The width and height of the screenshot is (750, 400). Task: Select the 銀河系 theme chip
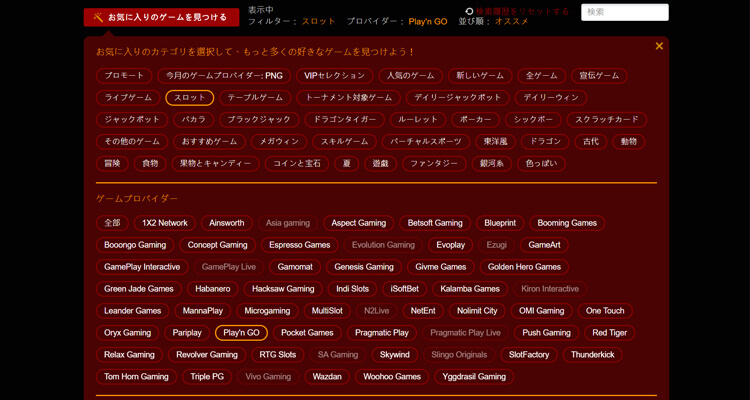pyautogui.click(x=491, y=164)
